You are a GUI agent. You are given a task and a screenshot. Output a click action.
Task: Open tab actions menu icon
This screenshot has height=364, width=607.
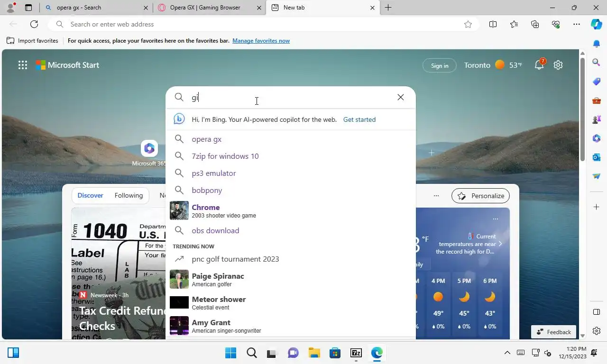[28, 8]
